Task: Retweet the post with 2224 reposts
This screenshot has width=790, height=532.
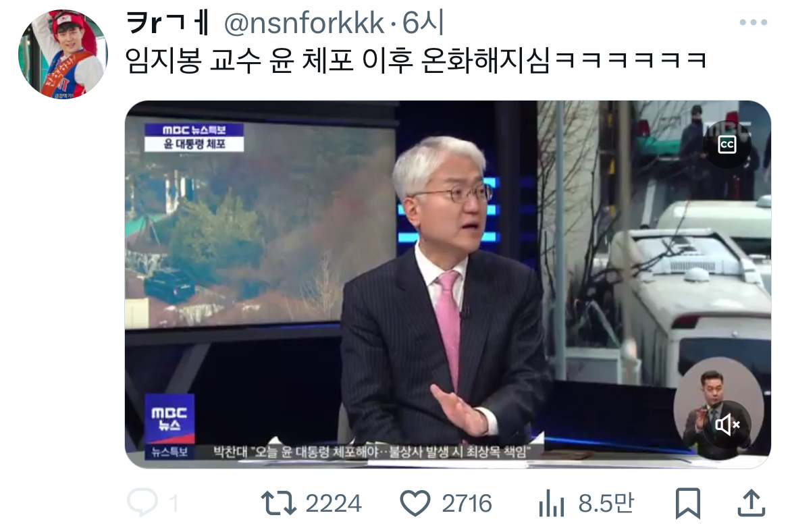Action: pos(279,503)
